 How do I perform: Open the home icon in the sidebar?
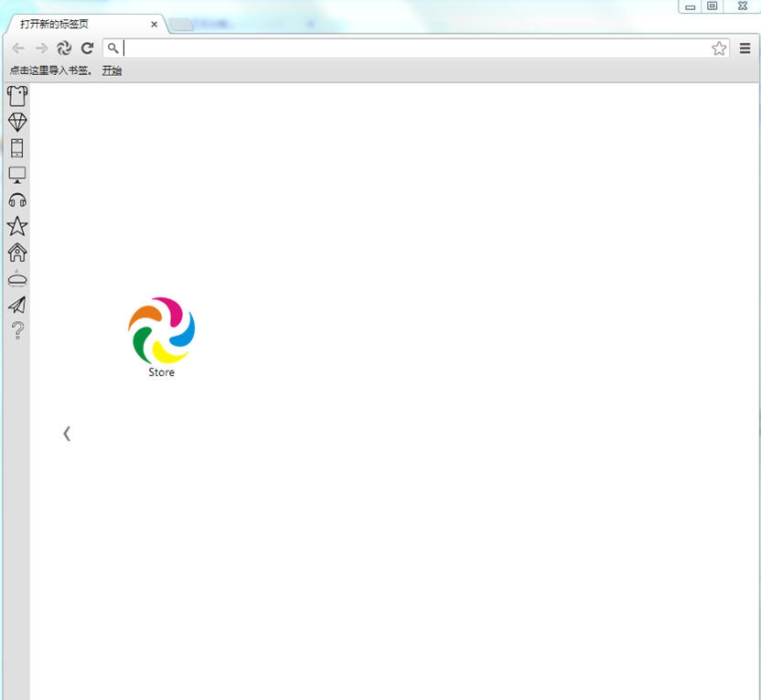[x=16, y=253]
